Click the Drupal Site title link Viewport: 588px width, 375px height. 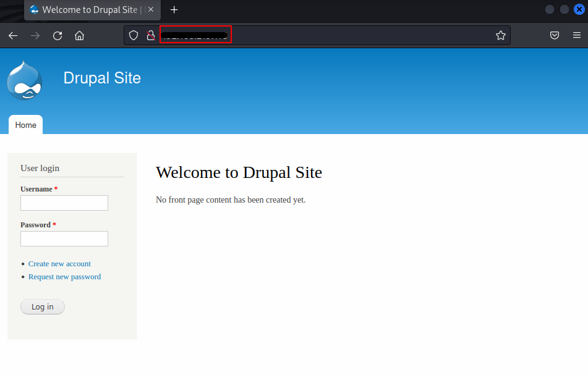[102, 78]
